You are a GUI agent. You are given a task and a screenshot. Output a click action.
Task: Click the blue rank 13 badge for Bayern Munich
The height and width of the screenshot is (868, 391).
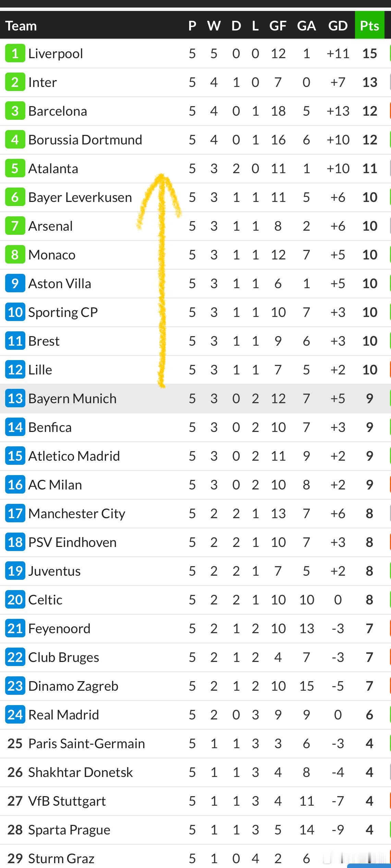(15, 398)
